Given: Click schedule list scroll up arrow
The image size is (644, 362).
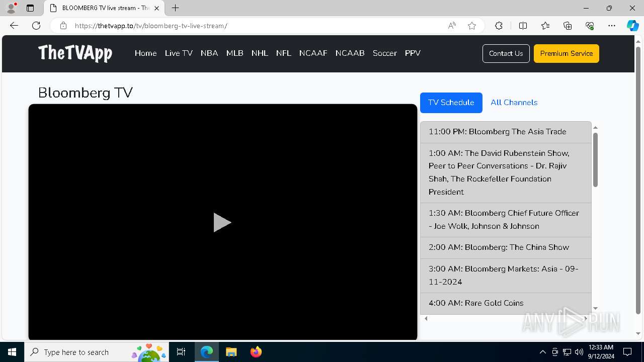Looking at the screenshot, I should point(596,127).
